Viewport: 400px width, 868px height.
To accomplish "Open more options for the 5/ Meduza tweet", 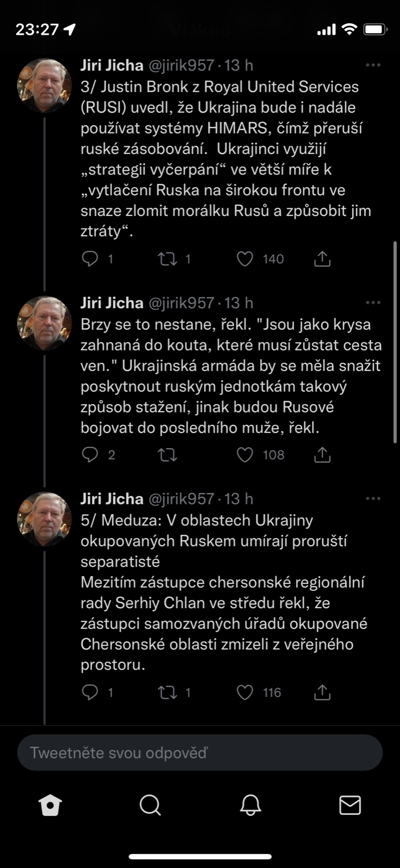I will [x=373, y=499].
